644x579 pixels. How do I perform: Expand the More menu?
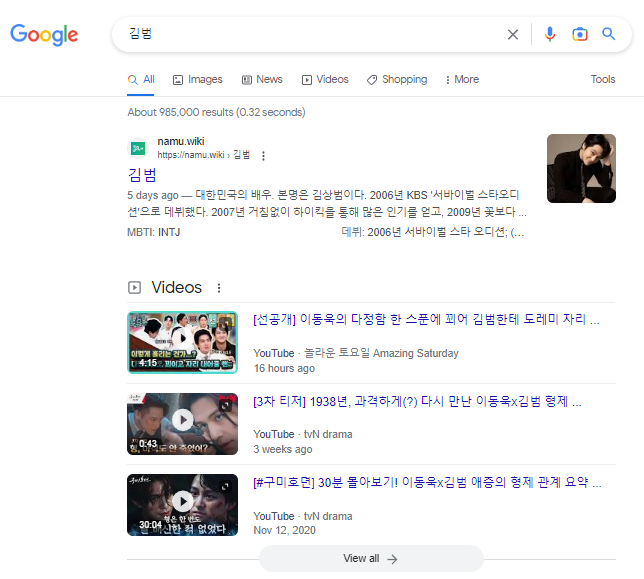click(462, 79)
